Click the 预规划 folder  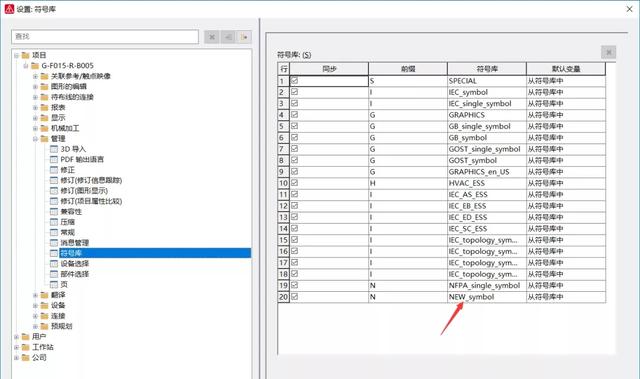click(61, 326)
